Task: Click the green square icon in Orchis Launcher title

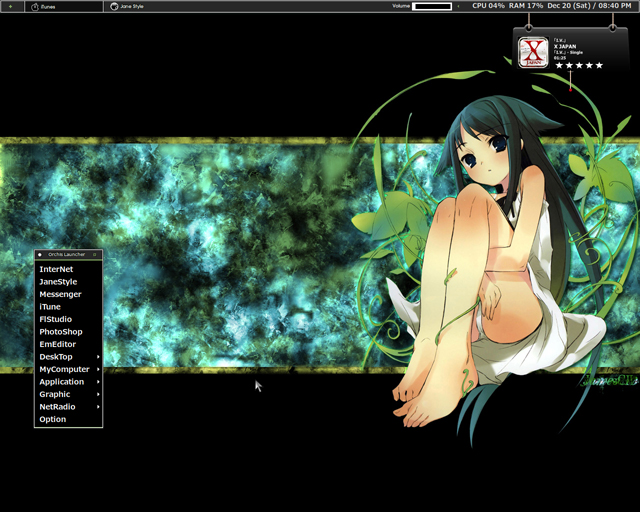Action: (x=95, y=254)
